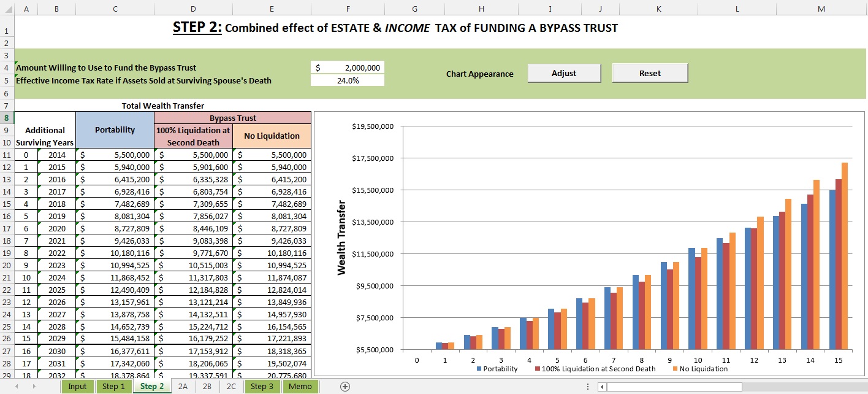Click the sheet tabs scroll-left arrow

pyautogui.click(x=16, y=387)
